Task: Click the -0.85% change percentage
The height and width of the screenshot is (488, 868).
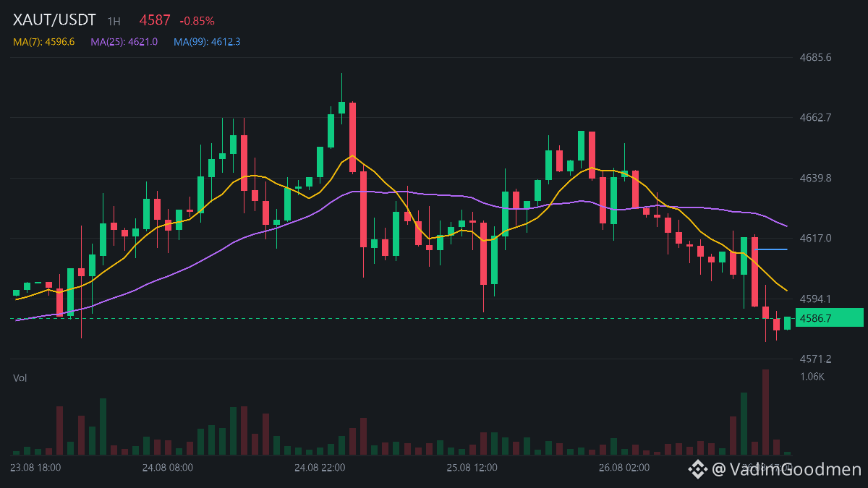Action: coord(197,21)
